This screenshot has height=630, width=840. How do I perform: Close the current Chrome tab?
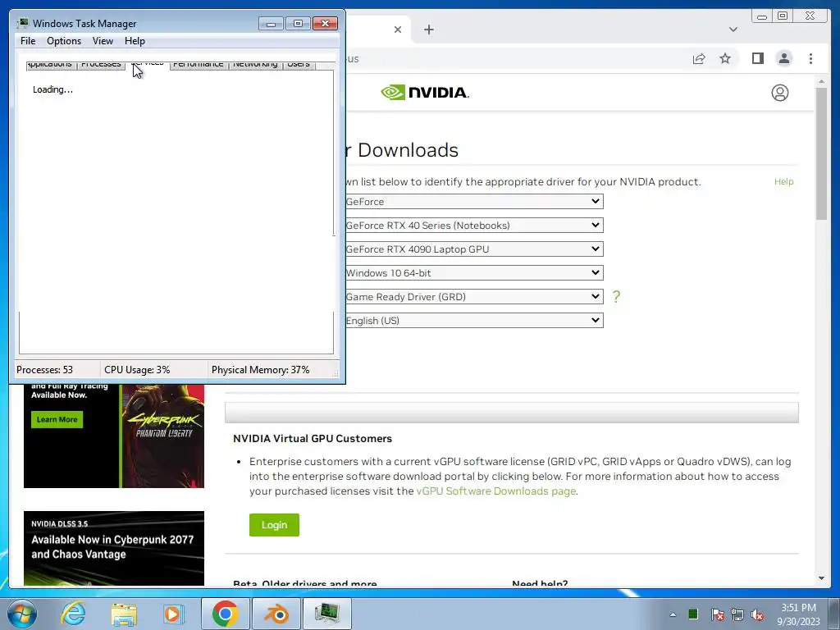[x=398, y=30]
